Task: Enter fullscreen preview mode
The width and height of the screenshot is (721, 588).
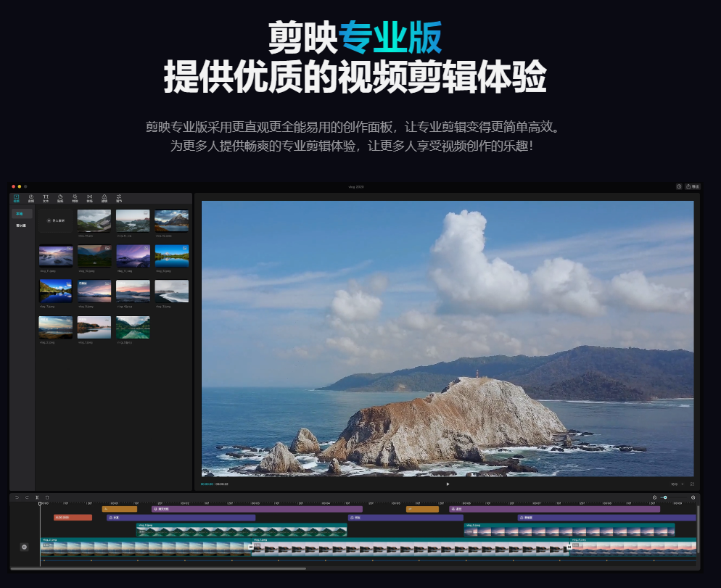Action: click(x=692, y=484)
